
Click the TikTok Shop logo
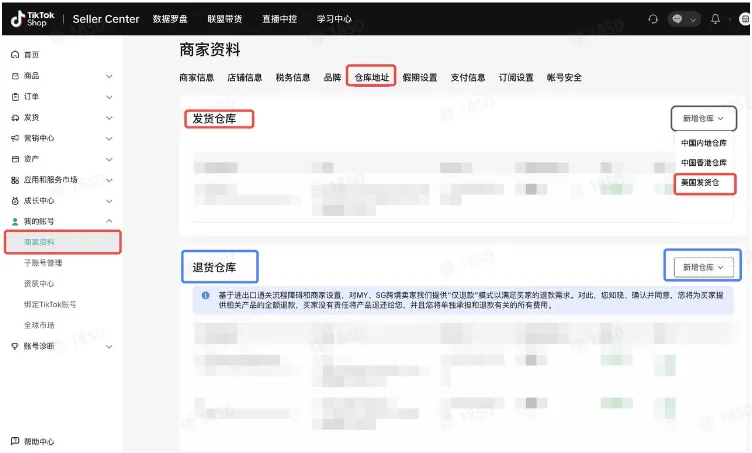pyautogui.click(x=32, y=19)
